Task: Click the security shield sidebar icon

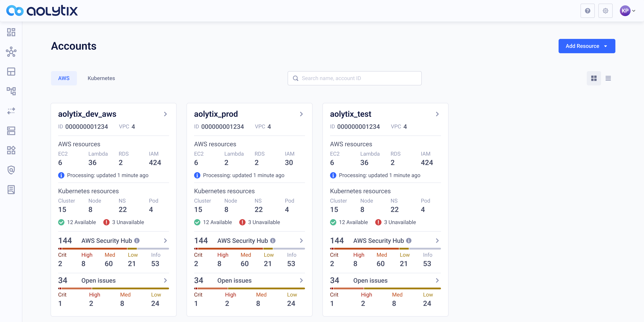Action: (11, 170)
